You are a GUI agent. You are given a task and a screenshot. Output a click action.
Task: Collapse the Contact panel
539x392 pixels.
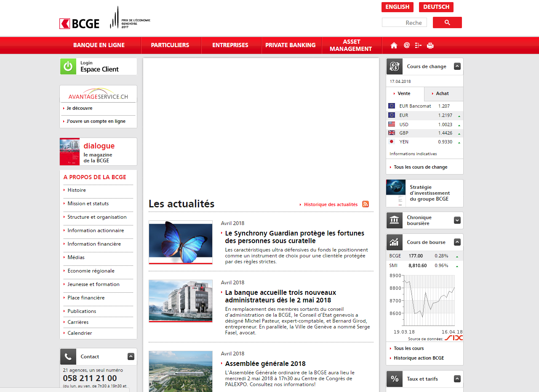coord(131,357)
